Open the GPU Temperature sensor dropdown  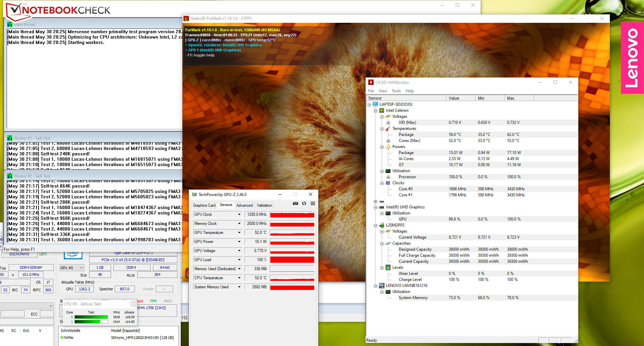239,233
